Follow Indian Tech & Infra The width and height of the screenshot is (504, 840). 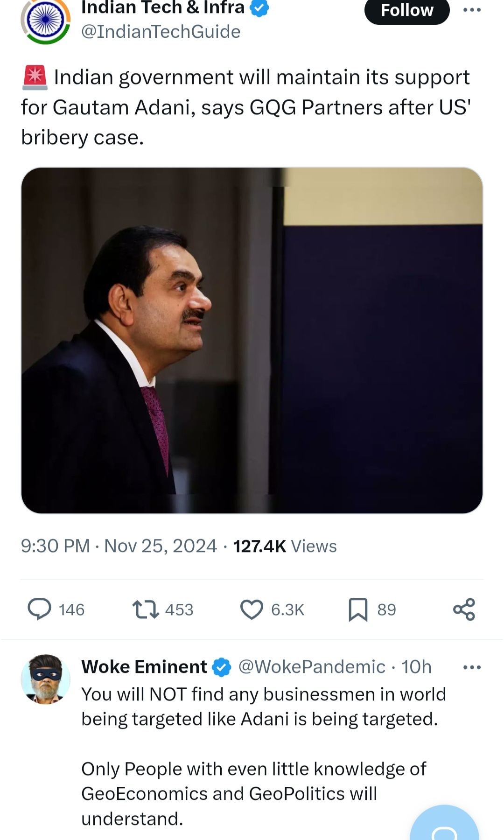pyautogui.click(x=406, y=10)
